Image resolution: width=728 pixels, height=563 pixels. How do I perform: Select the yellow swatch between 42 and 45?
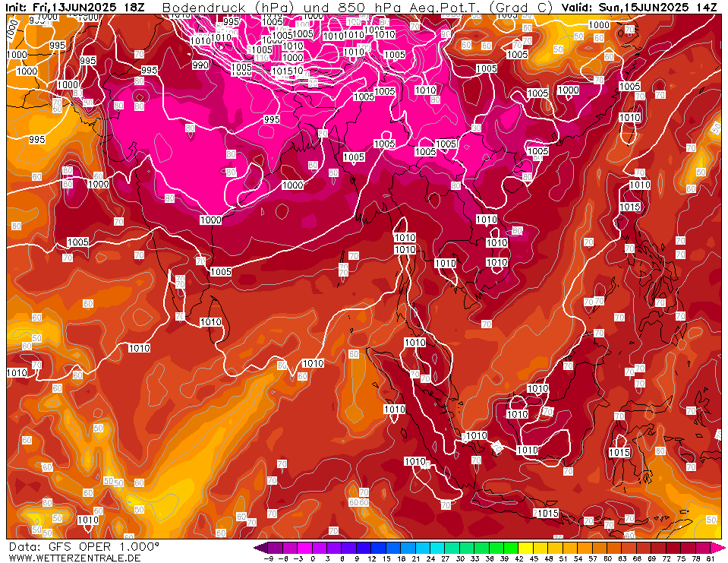pos(525,547)
